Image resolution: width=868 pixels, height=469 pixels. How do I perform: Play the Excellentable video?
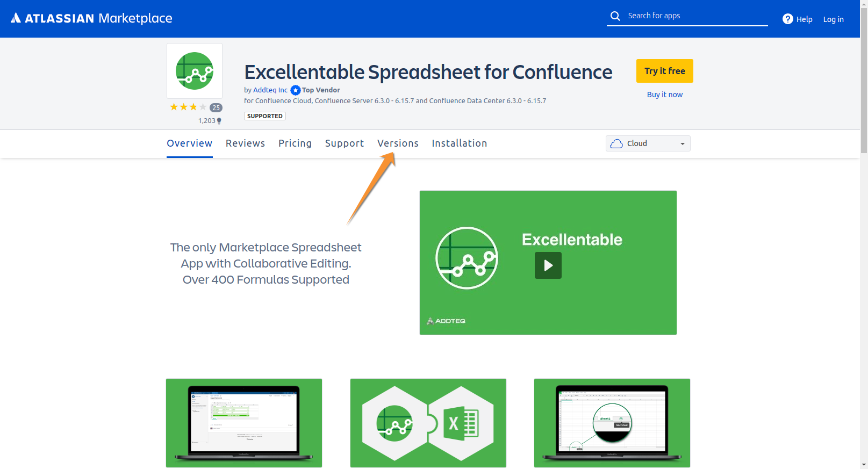point(548,265)
